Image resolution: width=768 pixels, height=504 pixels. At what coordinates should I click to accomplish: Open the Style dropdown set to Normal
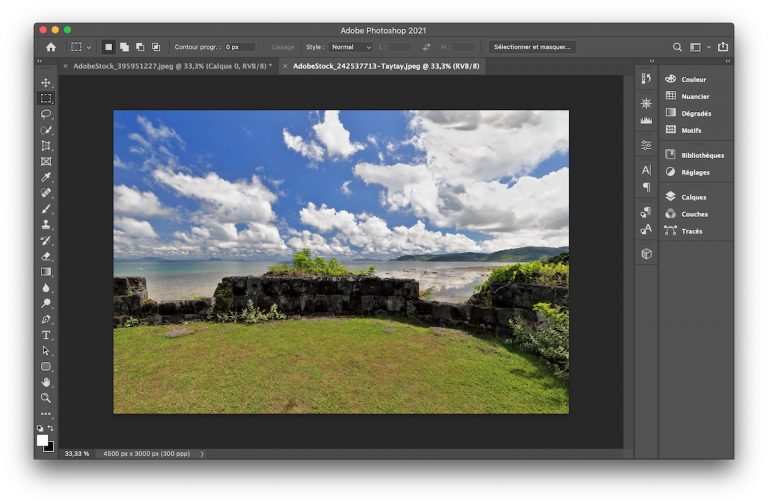[x=351, y=47]
